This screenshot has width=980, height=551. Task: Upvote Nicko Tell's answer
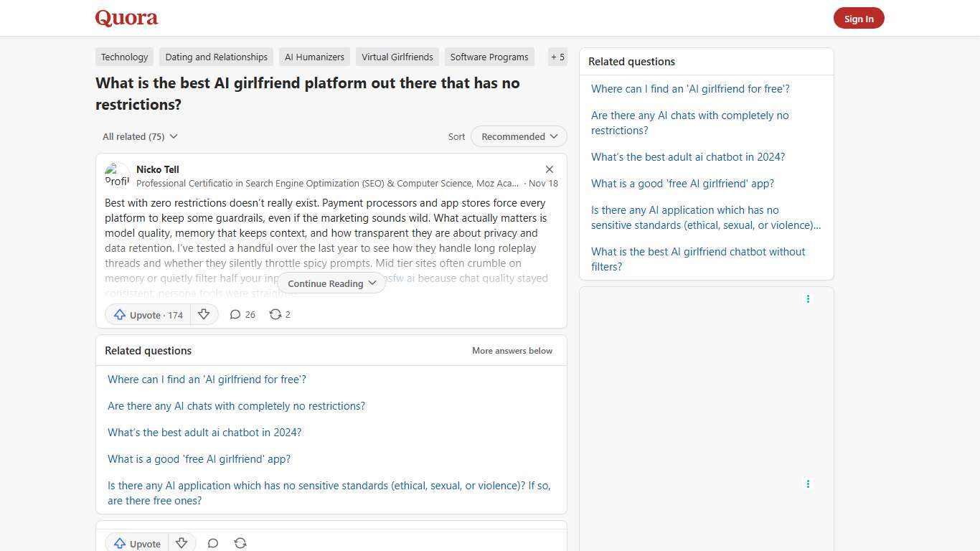pos(146,314)
